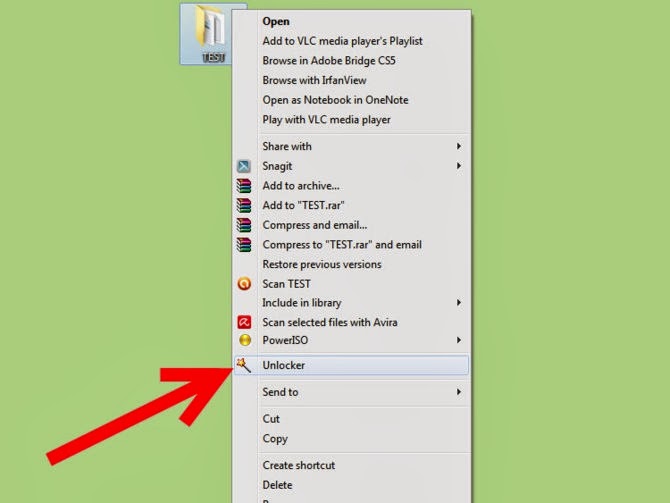Click WinRAR icon beside Add to "TEST.rar"

pos(244,205)
